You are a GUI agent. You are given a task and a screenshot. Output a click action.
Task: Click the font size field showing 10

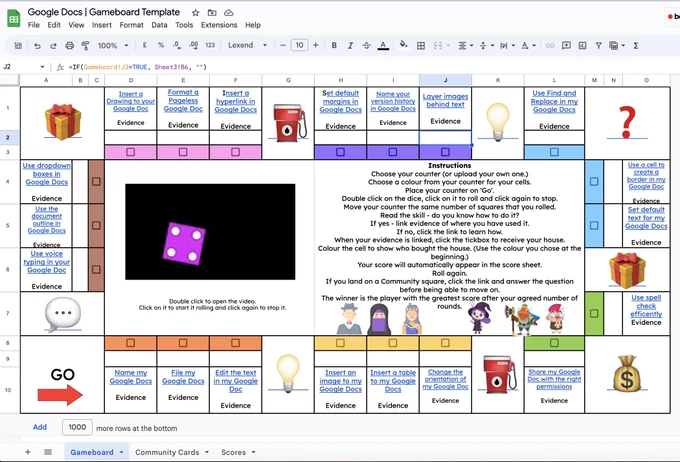[299, 45]
